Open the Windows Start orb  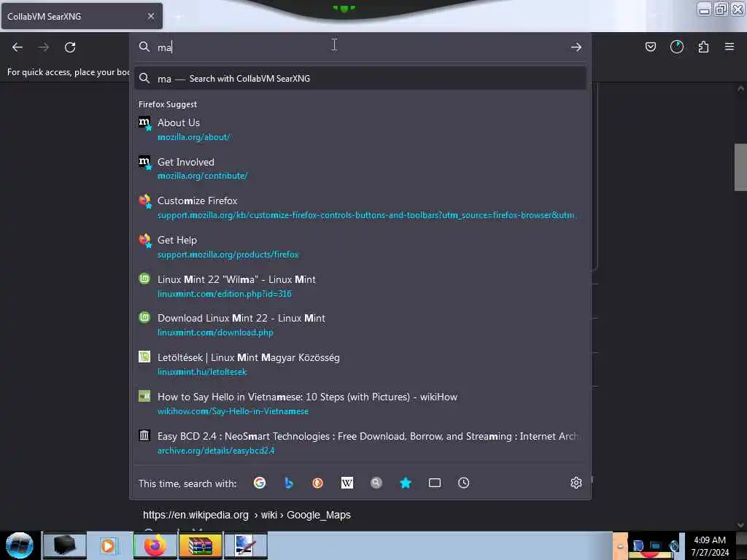(20, 545)
